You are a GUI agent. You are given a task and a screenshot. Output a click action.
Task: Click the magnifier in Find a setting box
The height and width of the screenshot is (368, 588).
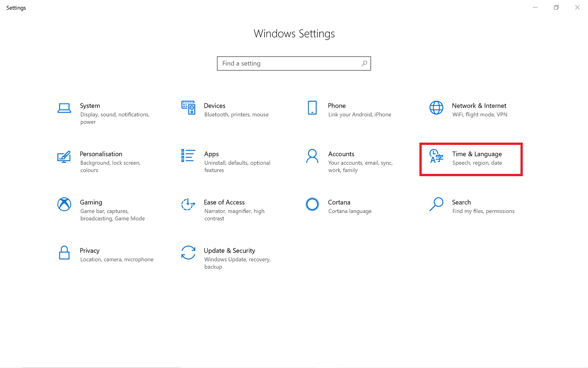point(364,63)
